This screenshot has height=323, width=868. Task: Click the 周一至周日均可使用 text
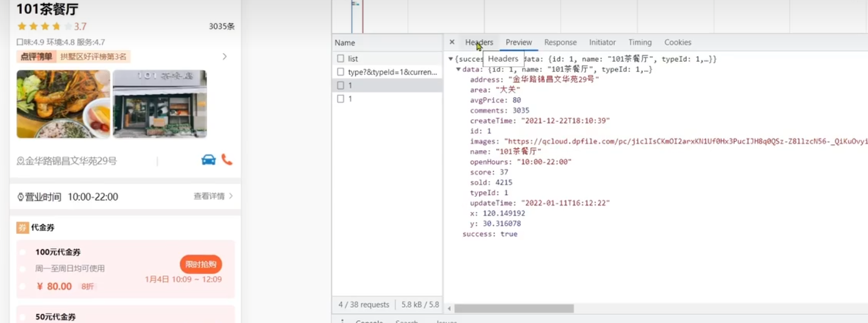70,269
